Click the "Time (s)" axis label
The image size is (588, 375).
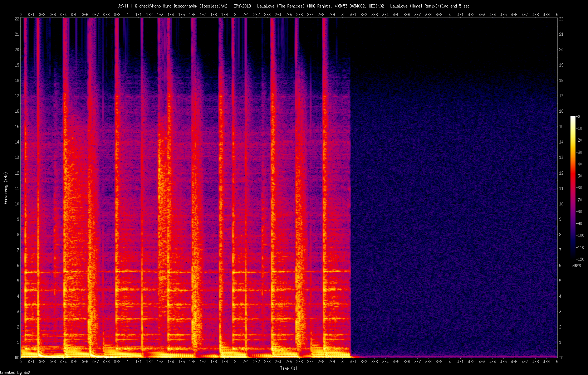(x=289, y=368)
